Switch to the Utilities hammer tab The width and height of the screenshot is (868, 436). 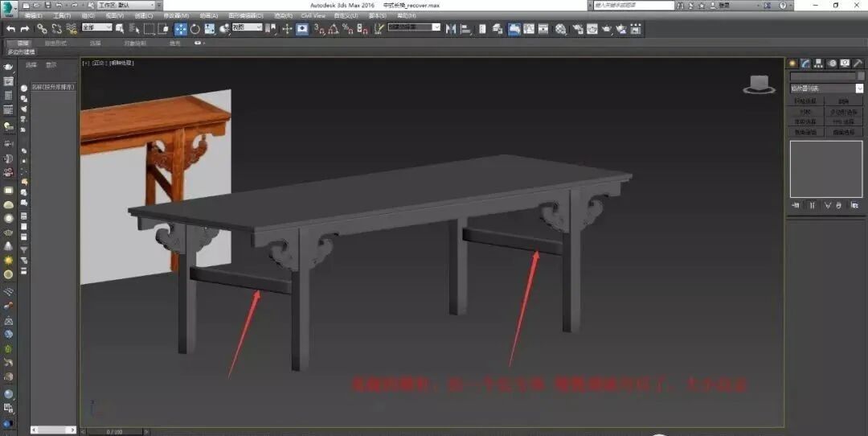tap(858, 64)
